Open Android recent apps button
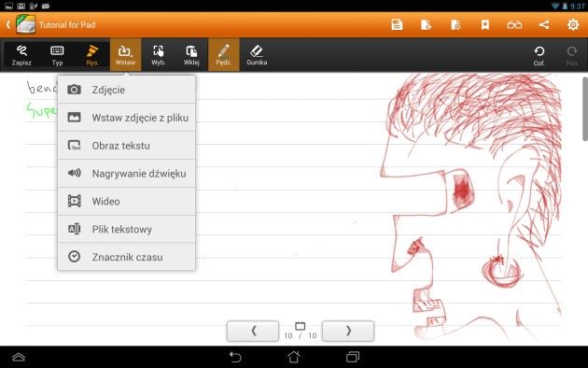Screen dimensions: 588x368 pos(353,357)
